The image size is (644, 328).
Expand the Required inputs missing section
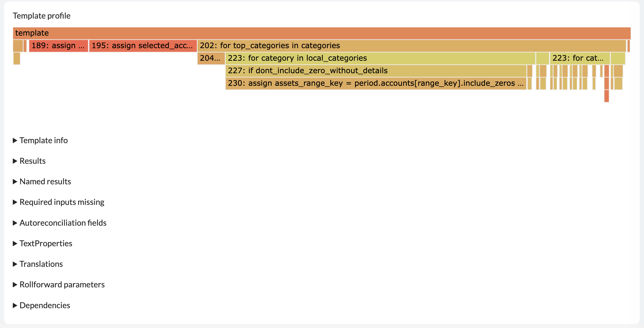click(58, 202)
